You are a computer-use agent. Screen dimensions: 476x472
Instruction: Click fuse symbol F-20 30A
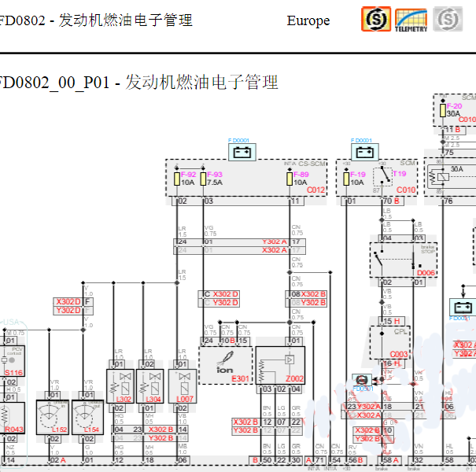click(x=443, y=110)
